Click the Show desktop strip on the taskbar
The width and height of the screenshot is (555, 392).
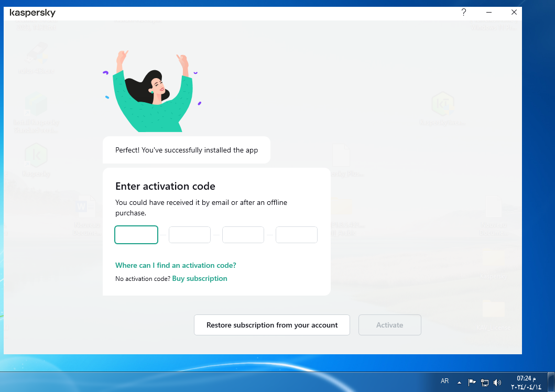click(x=551, y=382)
